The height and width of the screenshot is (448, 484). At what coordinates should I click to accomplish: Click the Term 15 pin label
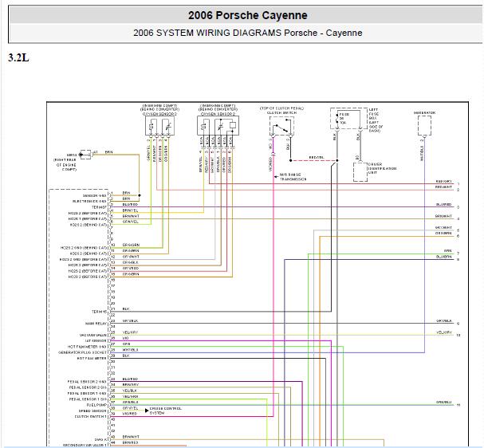tap(99, 312)
